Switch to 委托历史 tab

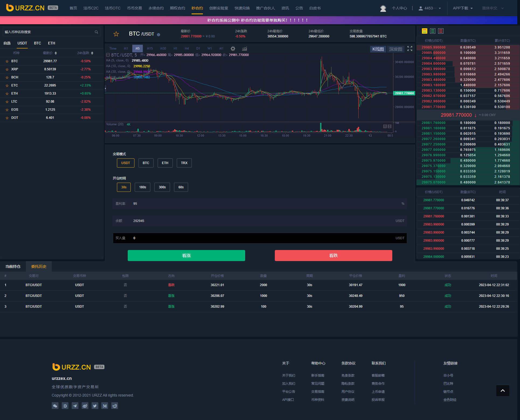click(39, 266)
